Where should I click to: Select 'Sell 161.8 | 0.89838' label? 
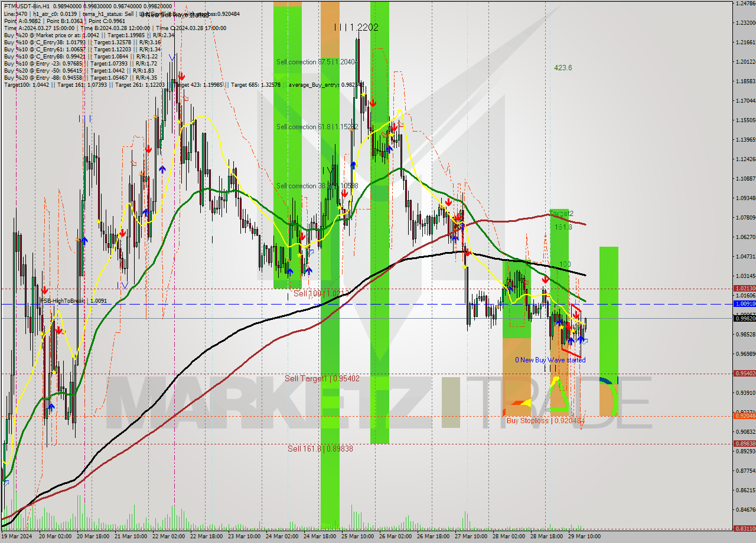pyautogui.click(x=320, y=449)
